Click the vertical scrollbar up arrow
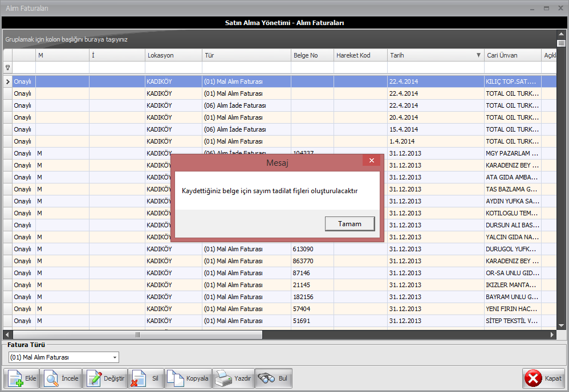This screenshot has height=392, width=569. (x=561, y=34)
